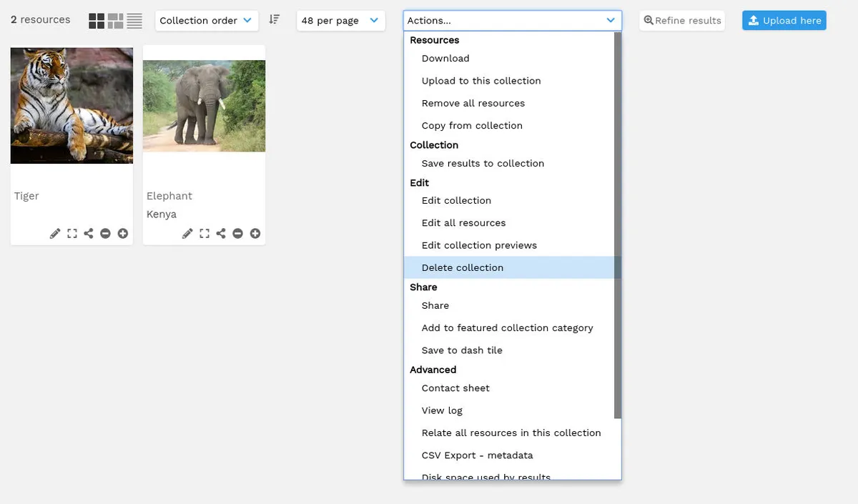Toggle the sort direction icon
The image size is (858, 504).
(x=274, y=20)
